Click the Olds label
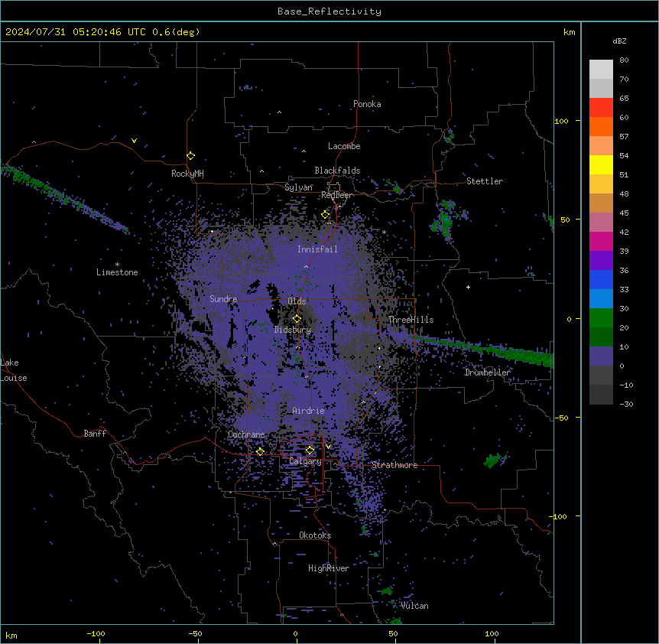 pos(297,301)
